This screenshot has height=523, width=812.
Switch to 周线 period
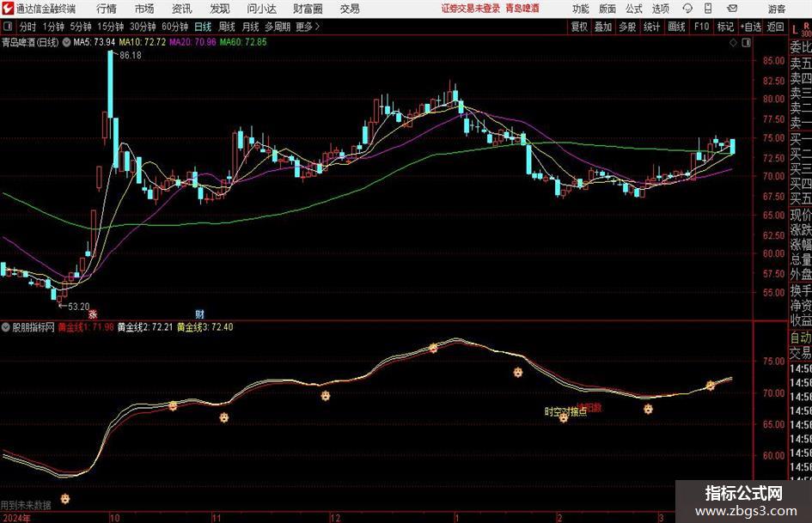(227, 27)
